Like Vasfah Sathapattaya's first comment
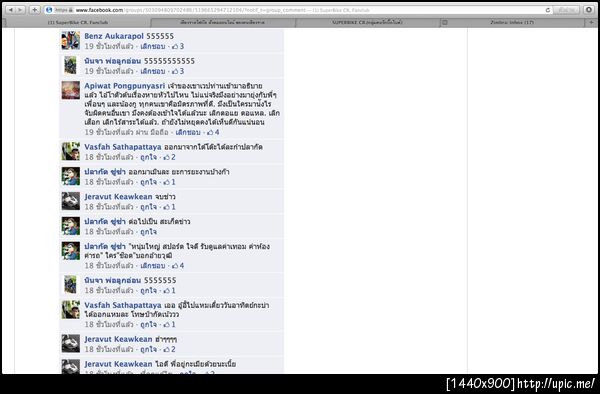The image size is (600, 394). point(148,157)
